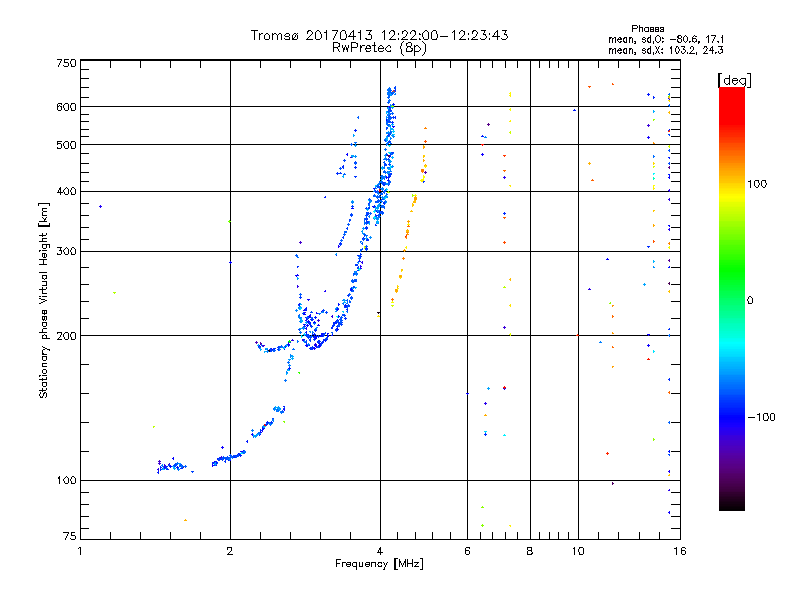This screenshot has height=600, width=800.
Task: Select the 'mean, sd,X: 103.2, 24.3' line
Action: point(666,50)
